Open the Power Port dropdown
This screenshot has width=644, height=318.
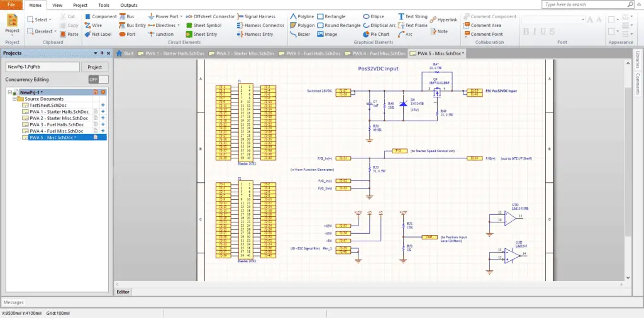pos(181,16)
